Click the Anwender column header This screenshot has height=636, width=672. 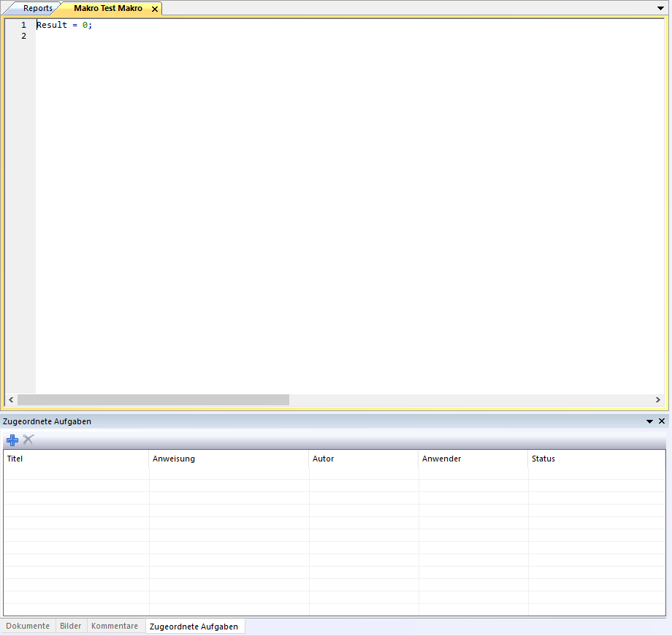point(473,459)
